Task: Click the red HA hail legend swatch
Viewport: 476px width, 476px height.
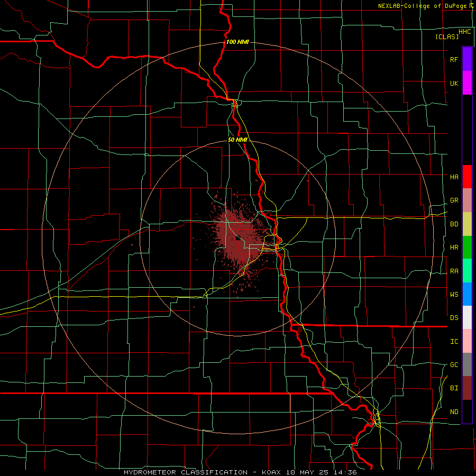Action: tap(467, 177)
